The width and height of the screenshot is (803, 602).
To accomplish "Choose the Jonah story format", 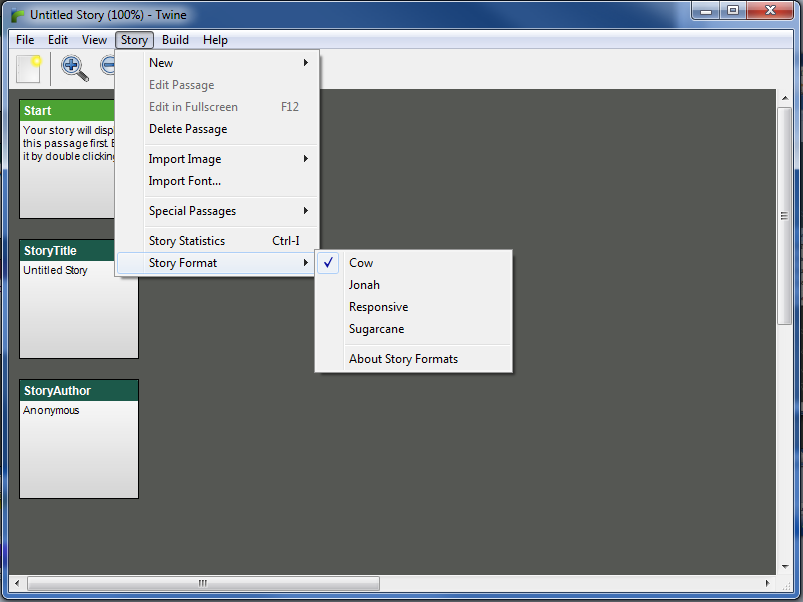I will point(364,285).
